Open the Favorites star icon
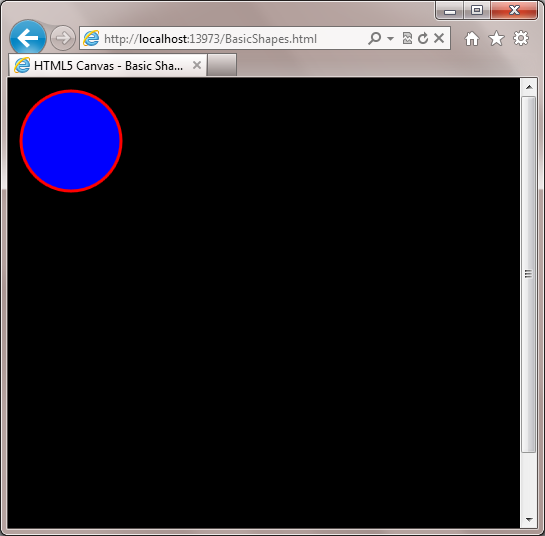The image size is (545, 536). coord(496,38)
